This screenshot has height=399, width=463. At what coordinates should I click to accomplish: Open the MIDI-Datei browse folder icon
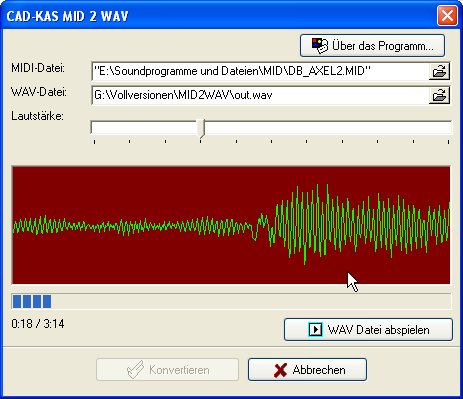click(439, 71)
